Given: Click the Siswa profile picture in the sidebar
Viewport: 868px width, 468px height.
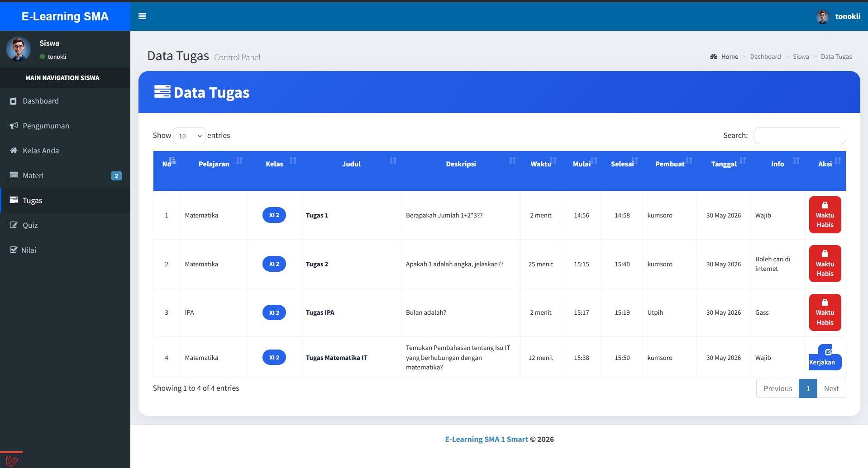Looking at the screenshot, I should click(19, 49).
